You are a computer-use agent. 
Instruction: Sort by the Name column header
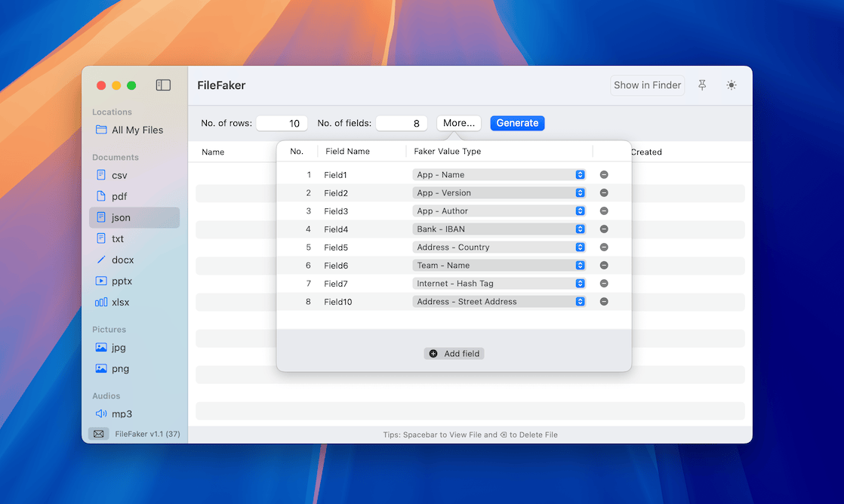pos(213,152)
